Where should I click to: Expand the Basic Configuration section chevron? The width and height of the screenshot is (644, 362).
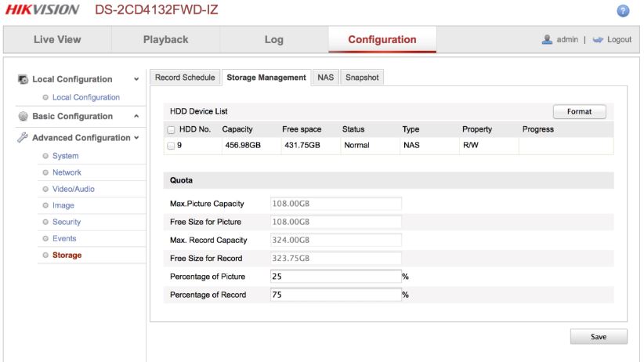pyautogui.click(x=136, y=117)
